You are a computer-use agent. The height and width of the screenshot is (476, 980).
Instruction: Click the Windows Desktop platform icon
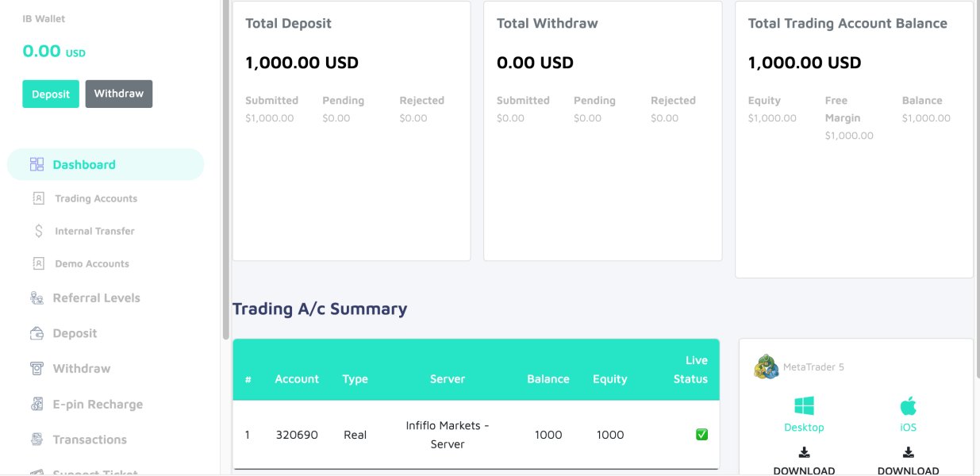[x=804, y=407]
